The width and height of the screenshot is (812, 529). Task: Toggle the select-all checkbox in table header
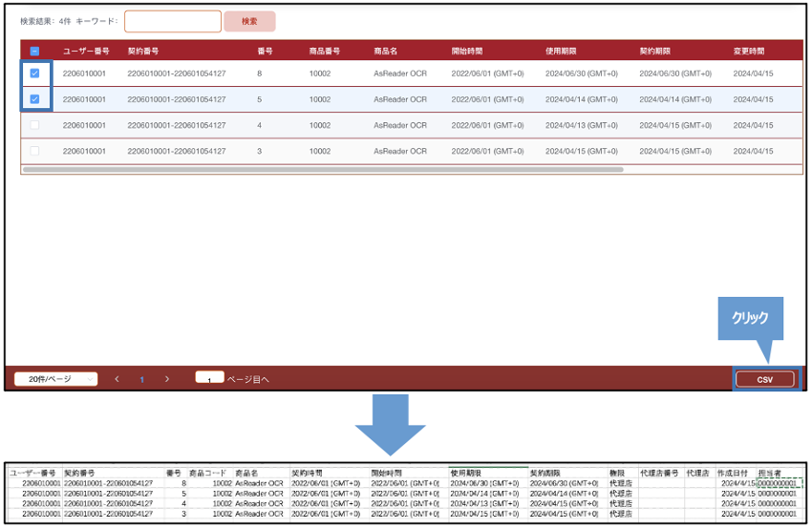[x=35, y=51]
